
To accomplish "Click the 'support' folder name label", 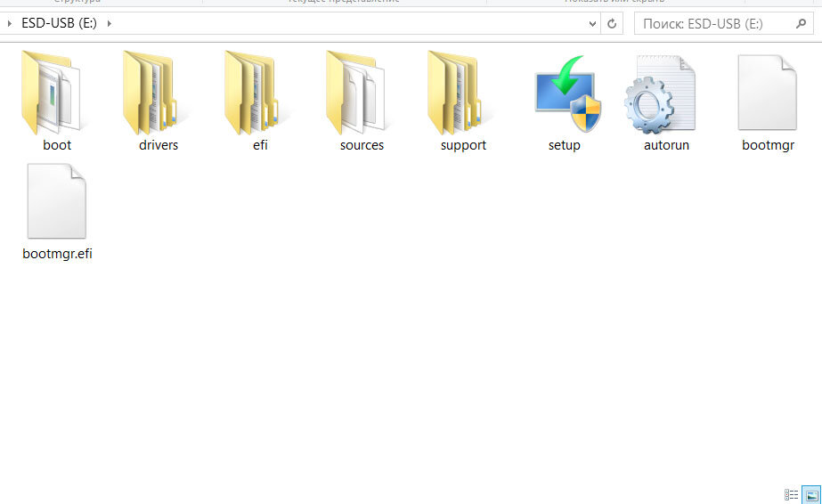I will click(x=463, y=145).
